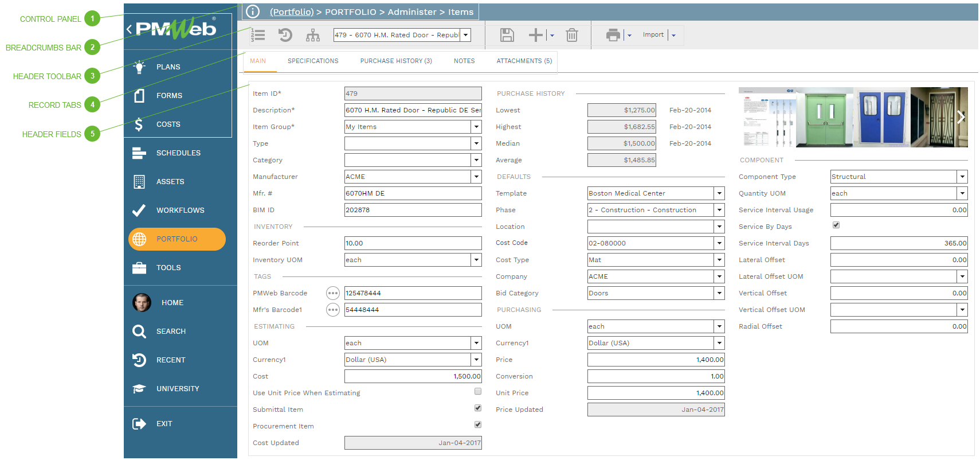The image size is (980, 460).
Task: Click the info icon in breadcrumbs bar
Action: pos(253,11)
